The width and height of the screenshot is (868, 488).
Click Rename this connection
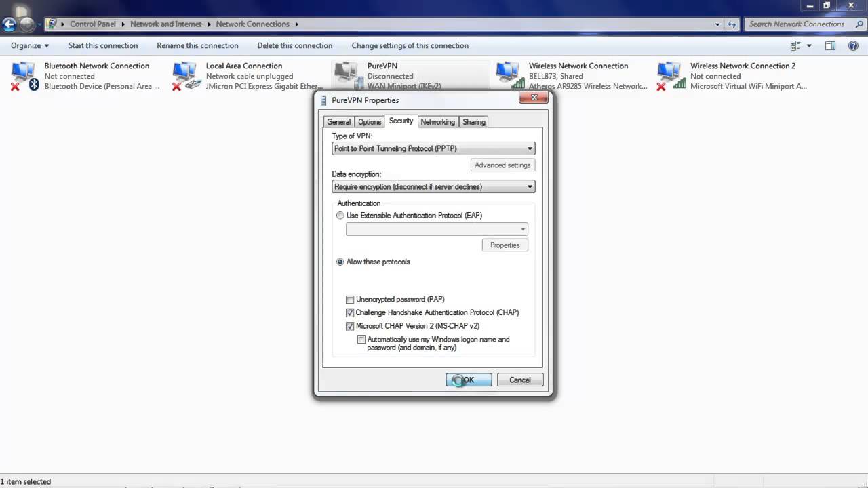tap(197, 45)
